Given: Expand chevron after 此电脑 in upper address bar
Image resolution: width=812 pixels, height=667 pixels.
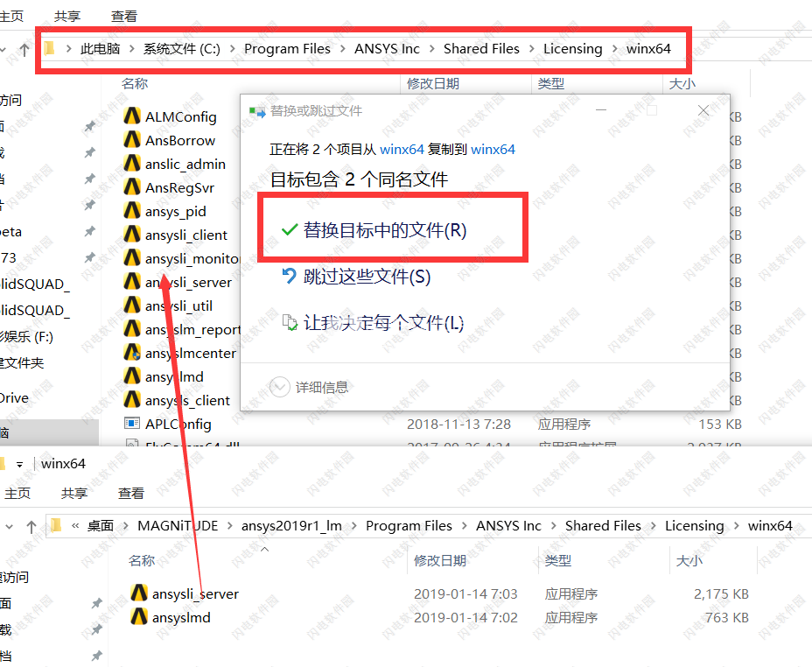Looking at the screenshot, I should [131, 49].
